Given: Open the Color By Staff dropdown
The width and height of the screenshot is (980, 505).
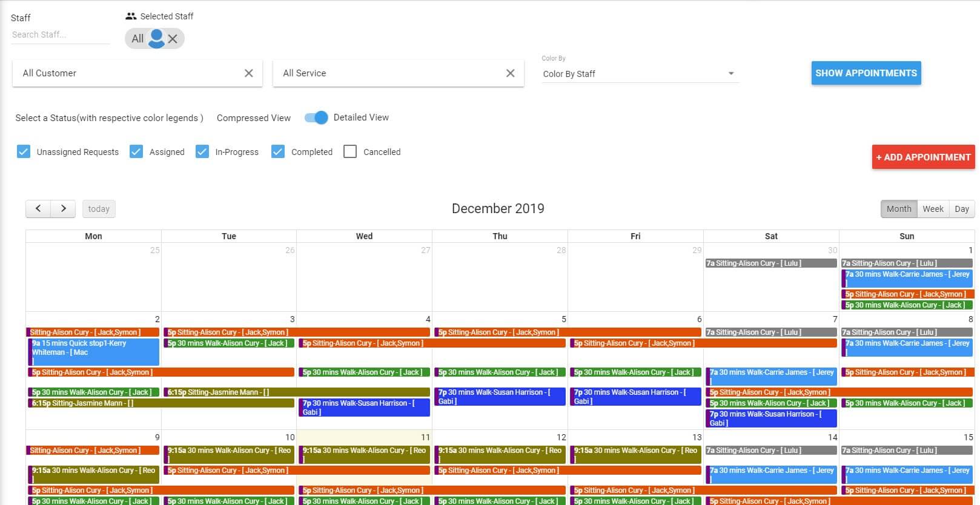Looking at the screenshot, I should click(x=639, y=74).
